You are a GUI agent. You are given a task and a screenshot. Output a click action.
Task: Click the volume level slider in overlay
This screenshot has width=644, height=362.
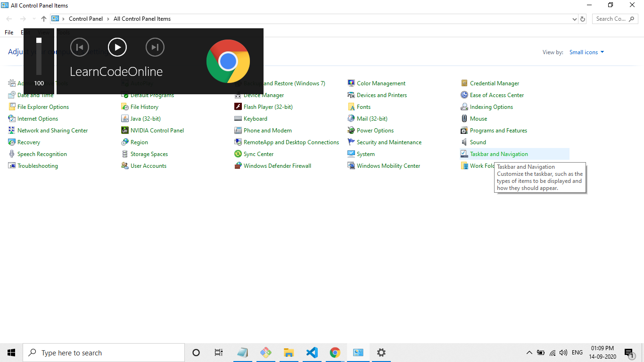[x=39, y=57]
